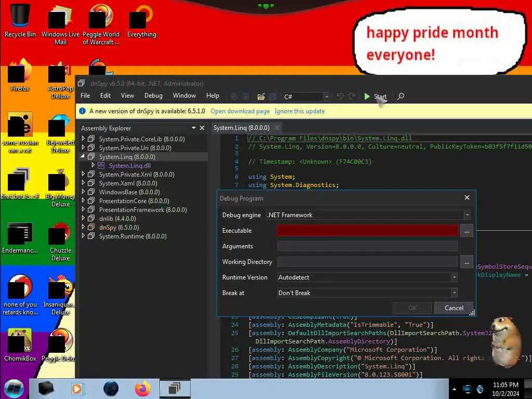Click the Search magnifier icon in dnSpy toolbar
The height and width of the screenshot is (399, 532).
[x=401, y=96]
